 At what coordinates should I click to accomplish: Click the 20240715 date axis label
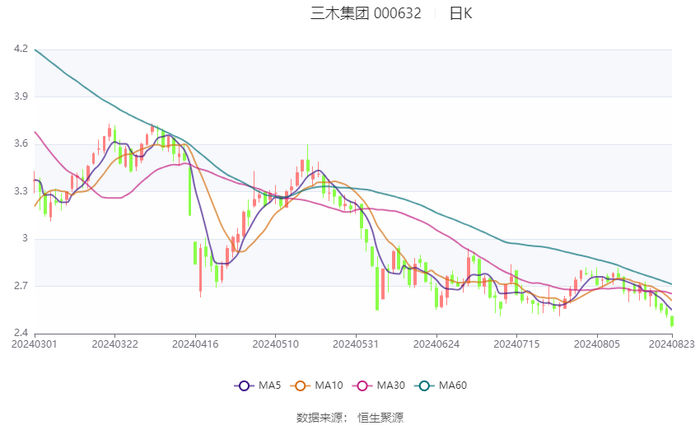517,344
